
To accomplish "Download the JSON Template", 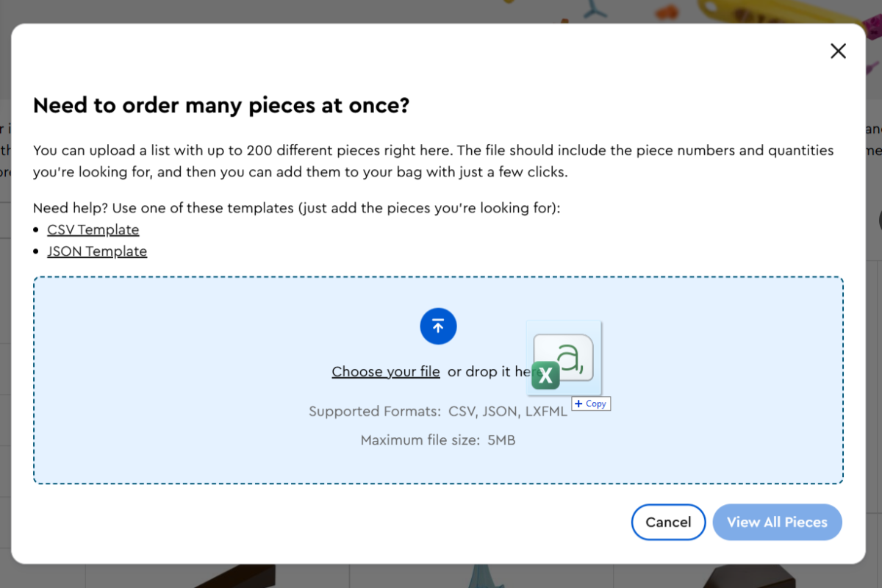I will coord(97,251).
